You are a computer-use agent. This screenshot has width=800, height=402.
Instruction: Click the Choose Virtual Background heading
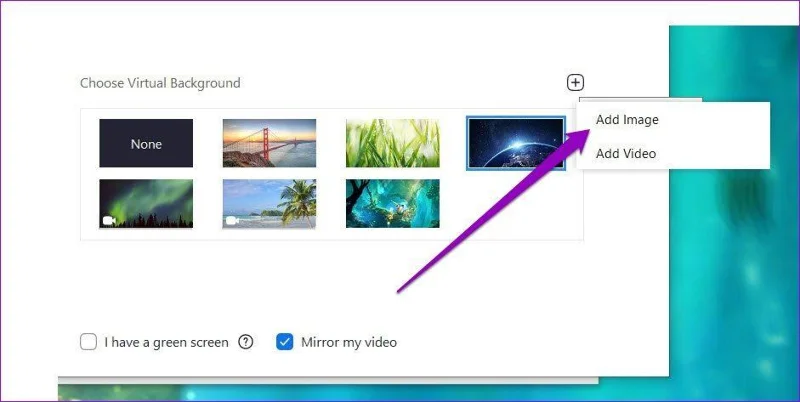tap(160, 83)
